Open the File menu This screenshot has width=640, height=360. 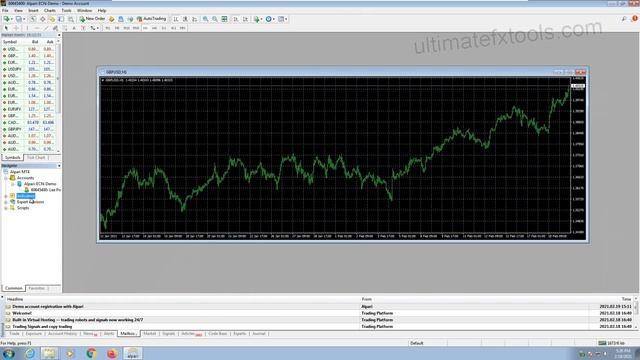(x=5, y=11)
